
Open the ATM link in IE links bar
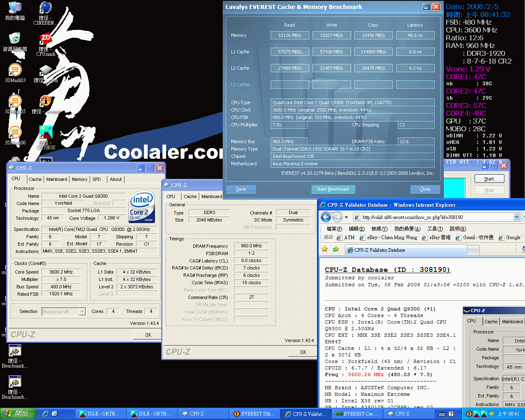345,237
